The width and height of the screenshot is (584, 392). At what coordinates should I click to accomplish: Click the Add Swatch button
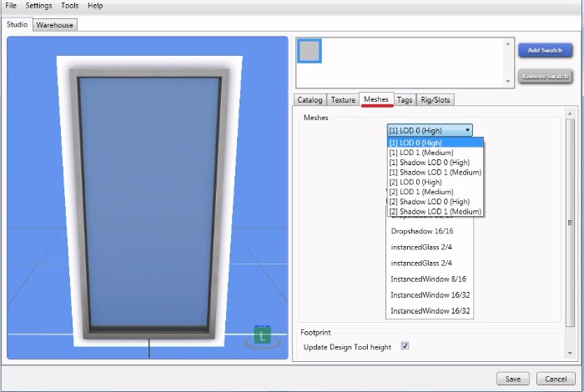click(x=545, y=51)
